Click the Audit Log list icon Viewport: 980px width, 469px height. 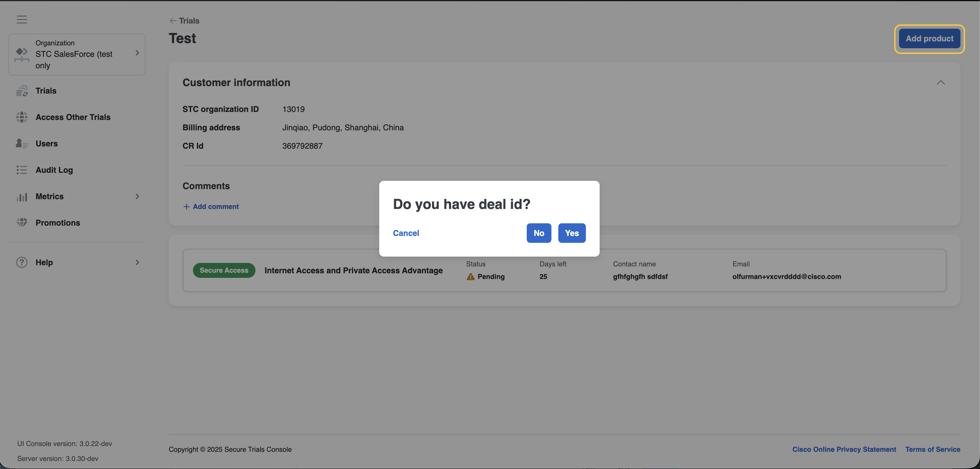pos(22,170)
